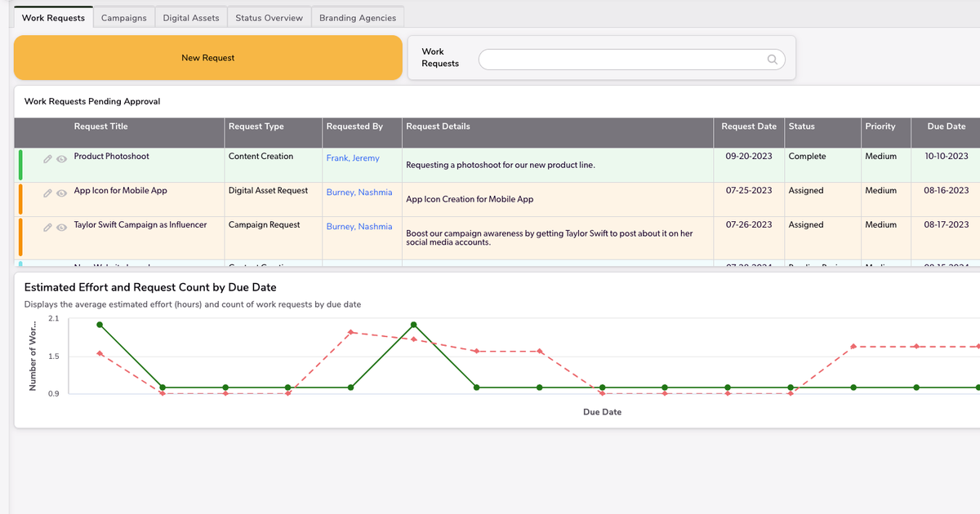Sort by Due Date column header

point(947,126)
